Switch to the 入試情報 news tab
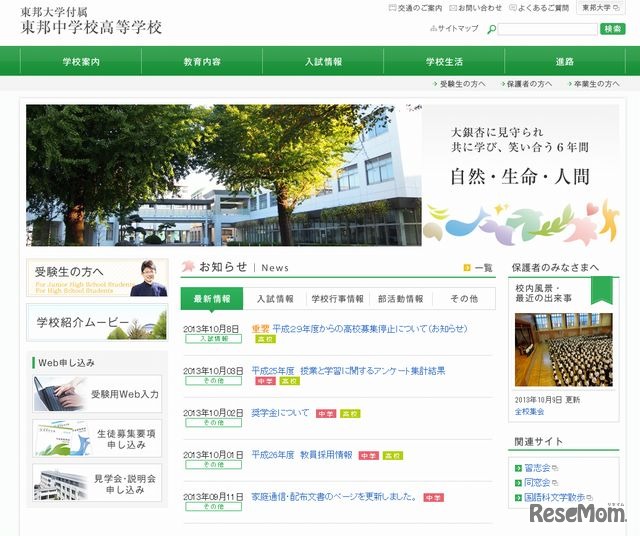The width and height of the screenshot is (640, 536). pyautogui.click(x=275, y=299)
